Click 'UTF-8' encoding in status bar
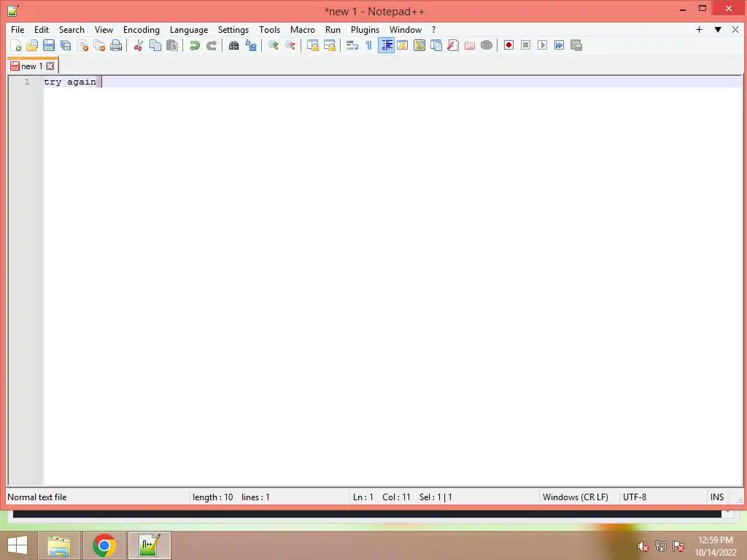 coord(635,497)
